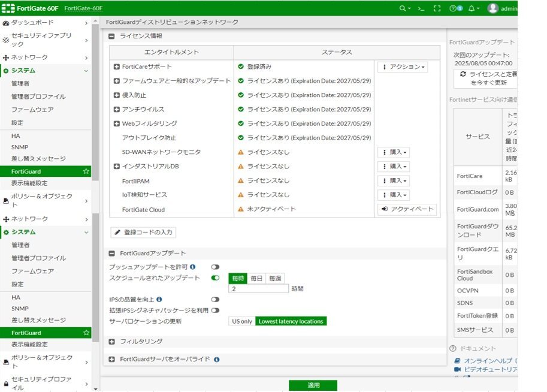
Task: Expand the FortiCareサポート row
Action: [117, 67]
